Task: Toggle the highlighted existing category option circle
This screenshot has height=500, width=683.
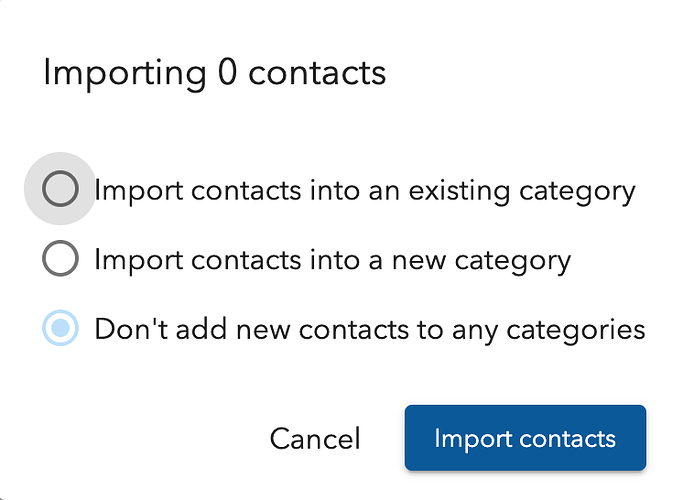Action: (60, 189)
